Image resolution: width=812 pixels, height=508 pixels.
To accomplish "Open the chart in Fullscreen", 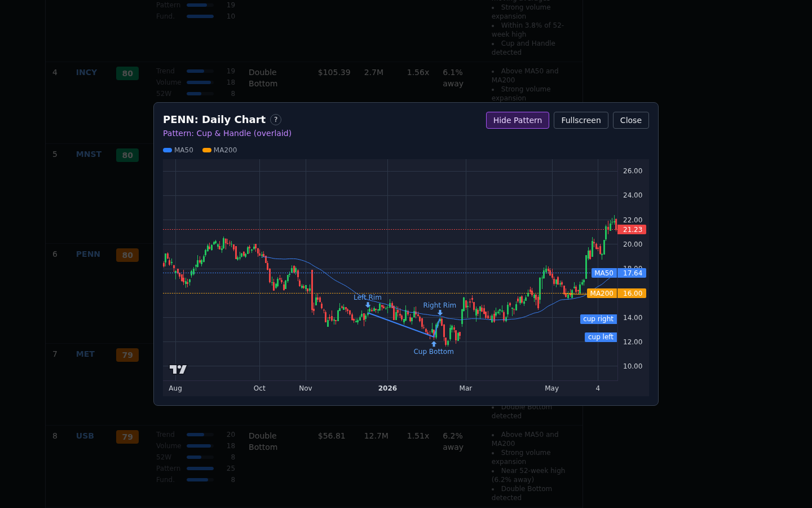I will (581, 120).
